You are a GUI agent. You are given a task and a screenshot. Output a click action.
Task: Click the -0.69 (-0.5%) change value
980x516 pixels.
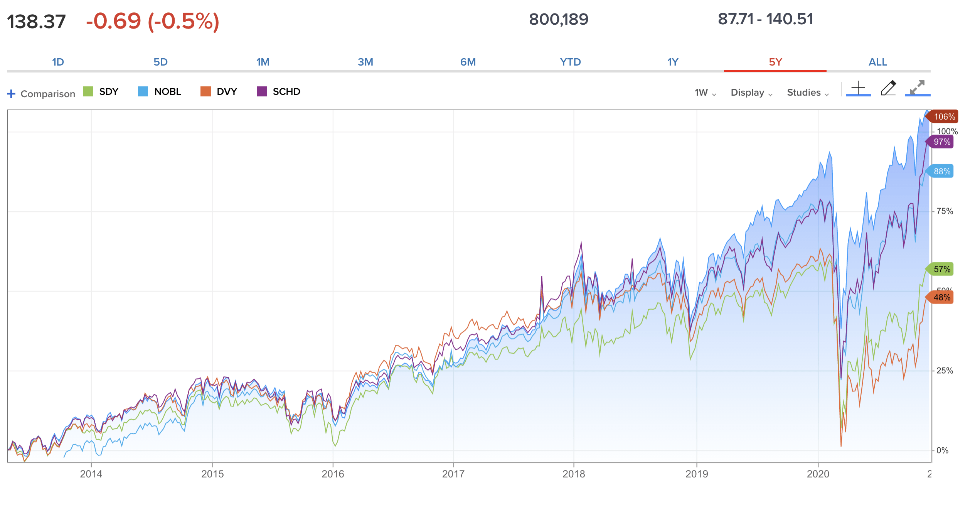tap(153, 21)
